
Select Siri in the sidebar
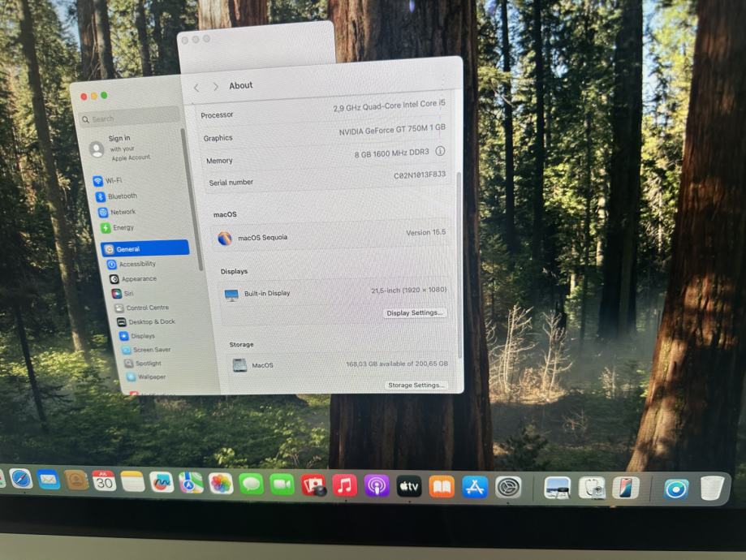click(123, 294)
